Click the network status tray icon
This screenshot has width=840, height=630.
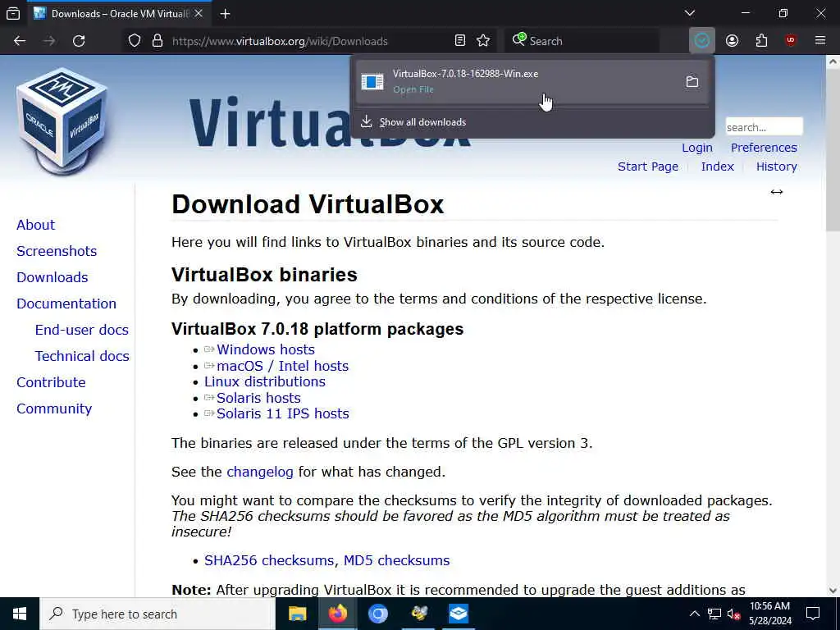[714, 614]
